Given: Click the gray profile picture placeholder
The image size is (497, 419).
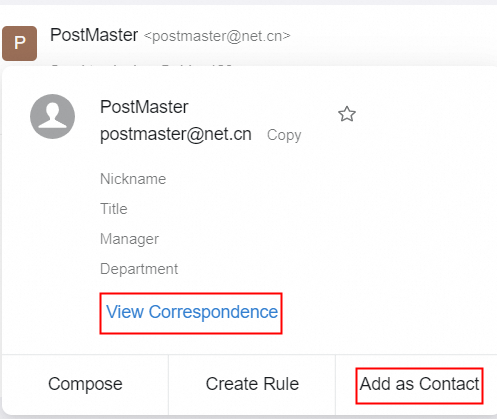Looking at the screenshot, I should 52,116.
